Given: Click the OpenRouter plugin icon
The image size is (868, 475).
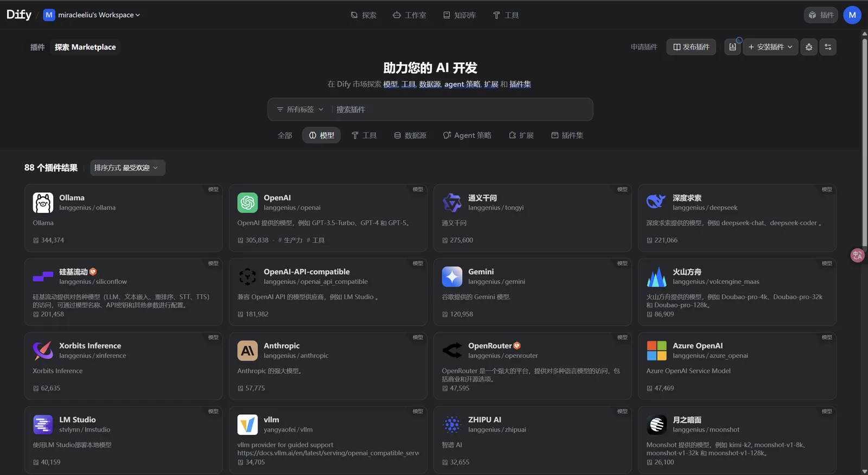Looking at the screenshot, I should tap(452, 351).
